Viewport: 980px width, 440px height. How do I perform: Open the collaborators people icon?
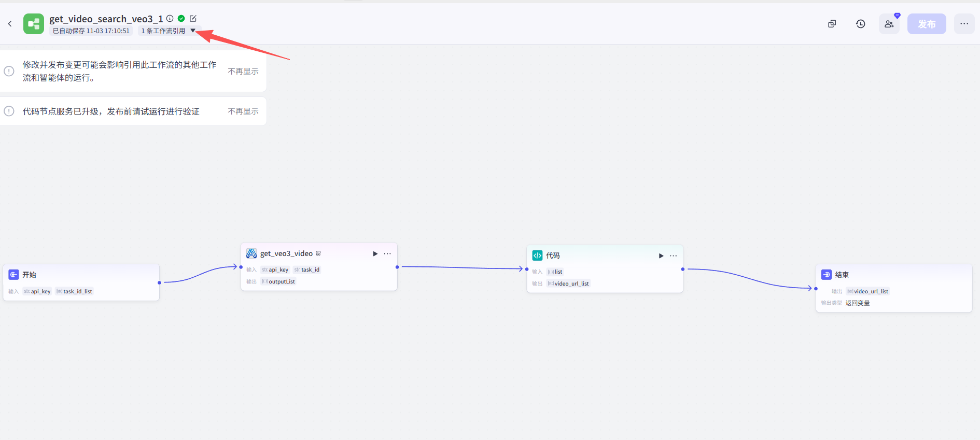[x=889, y=24]
